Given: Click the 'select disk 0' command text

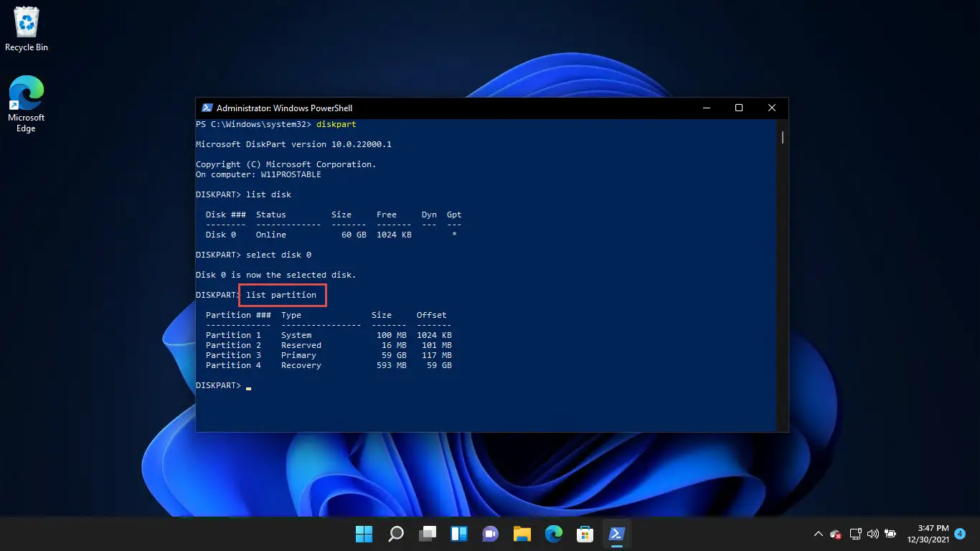Looking at the screenshot, I should tap(278, 255).
